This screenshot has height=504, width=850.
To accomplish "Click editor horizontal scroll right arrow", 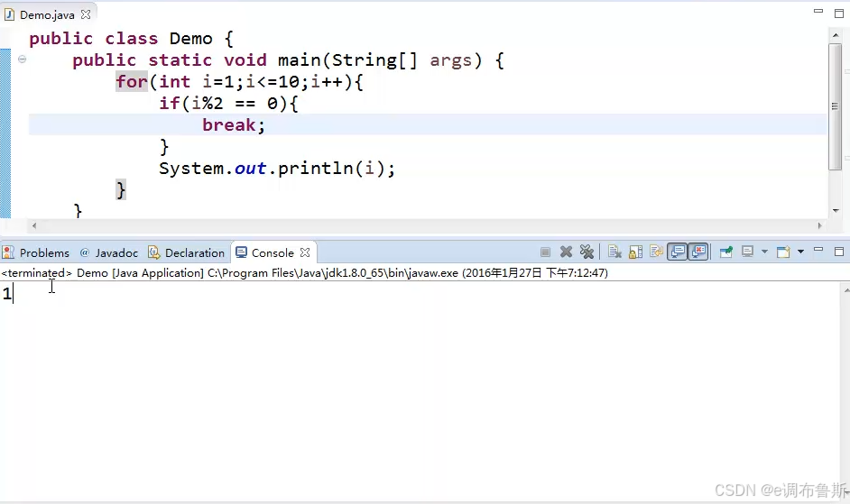I will click(819, 225).
